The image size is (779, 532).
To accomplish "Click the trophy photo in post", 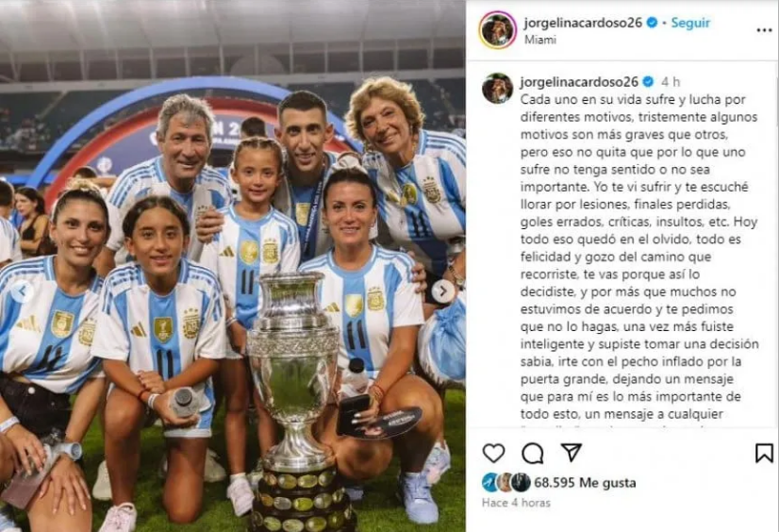I will 233,266.
